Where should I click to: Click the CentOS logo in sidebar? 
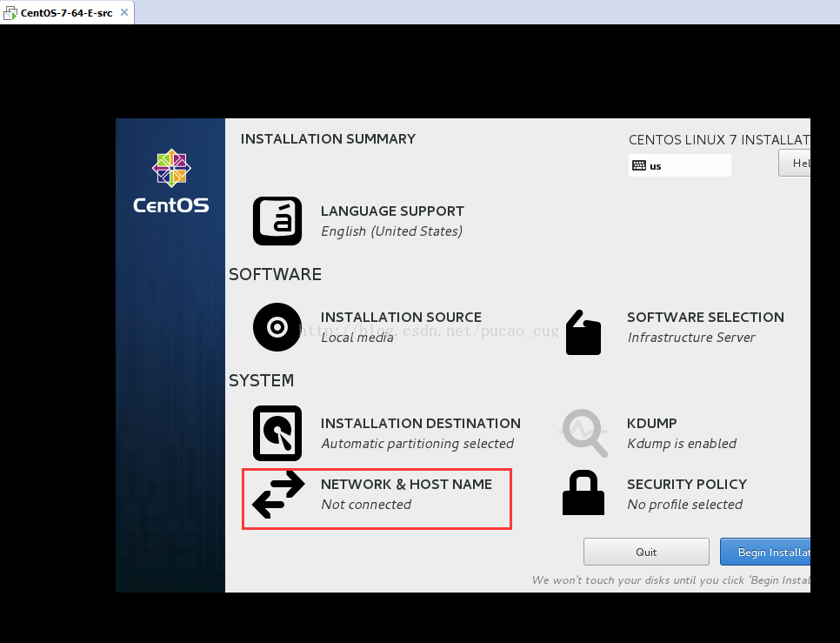click(171, 181)
